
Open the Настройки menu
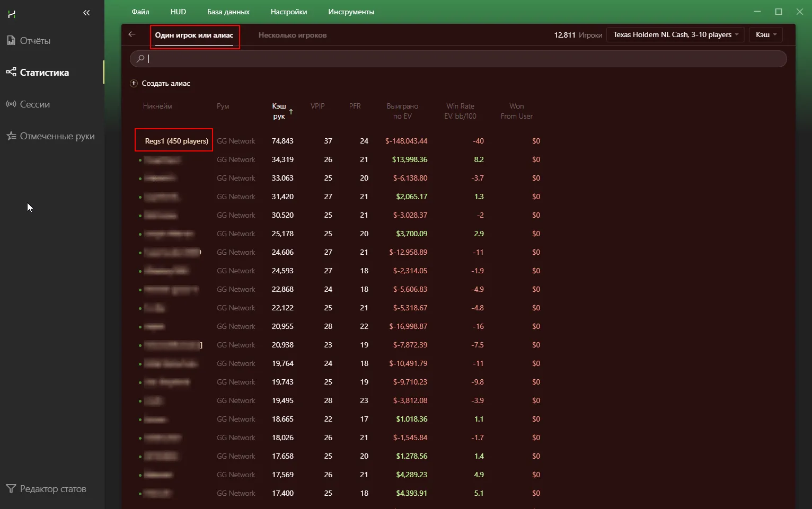[x=288, y=12]
